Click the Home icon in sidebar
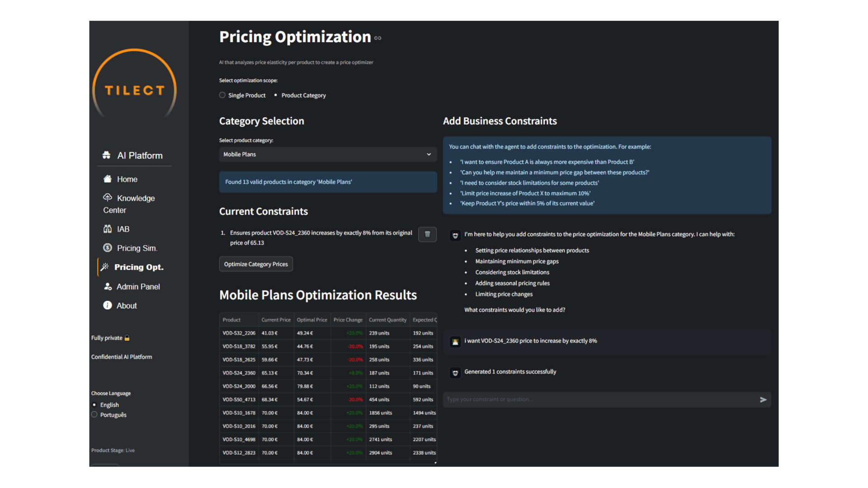This screenshot has width=868, height=488. click(x=108, y=179)
